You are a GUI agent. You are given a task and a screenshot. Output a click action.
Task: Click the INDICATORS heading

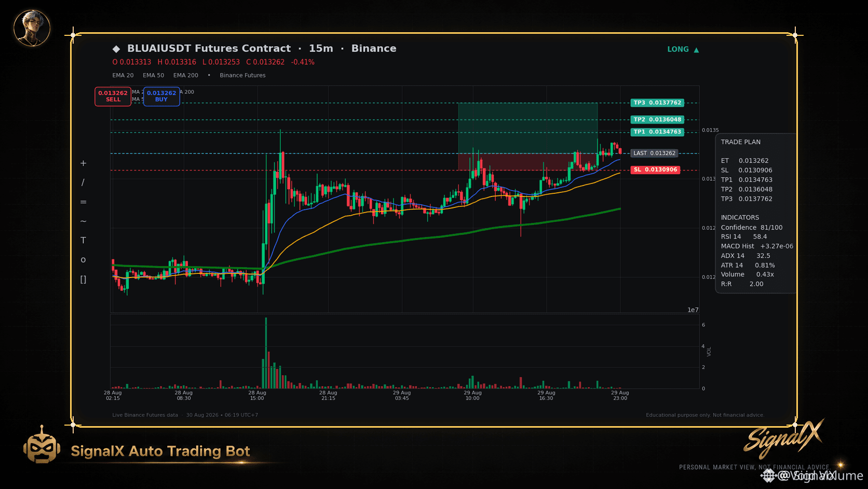click(x=740, y=218)
